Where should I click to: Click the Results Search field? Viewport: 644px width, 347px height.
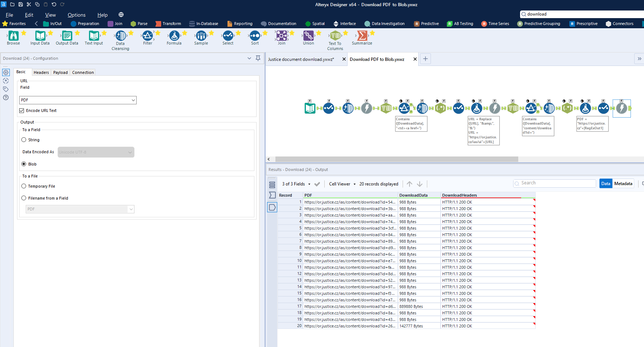(x=554, y=183)
